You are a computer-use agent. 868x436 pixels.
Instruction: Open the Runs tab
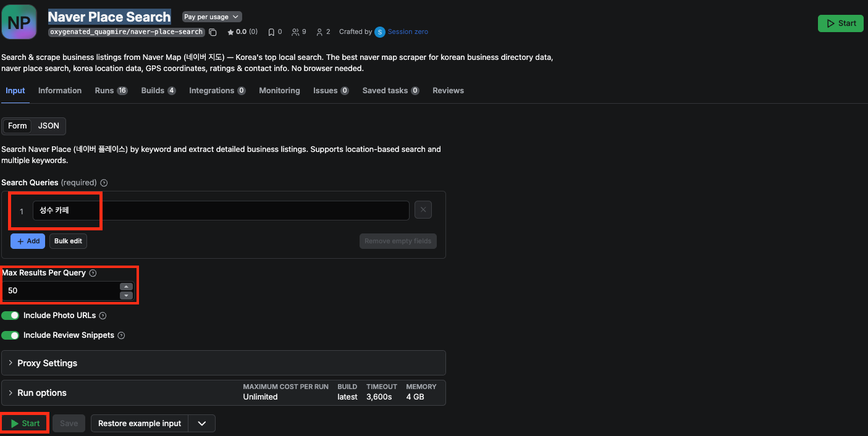[111, 91]
